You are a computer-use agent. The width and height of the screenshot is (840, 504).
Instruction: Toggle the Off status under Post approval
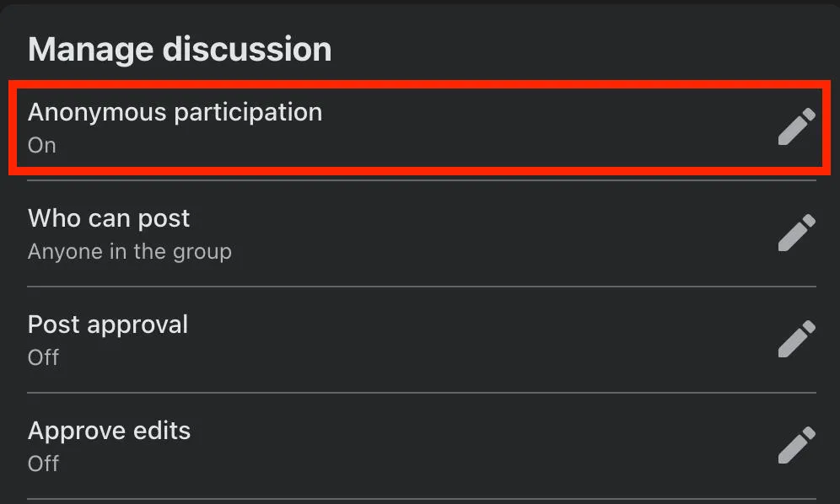[x=43, y=358]
